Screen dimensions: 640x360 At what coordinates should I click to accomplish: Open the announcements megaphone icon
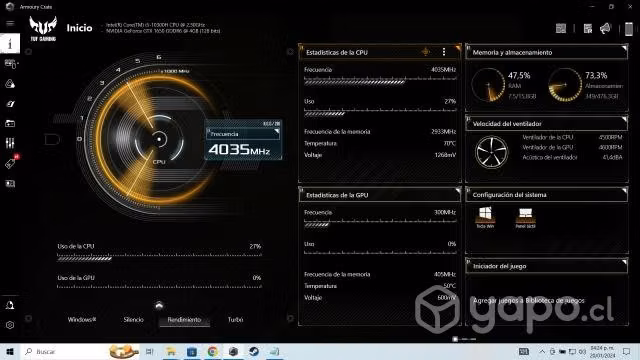pyautogui.click(x=605, y=28)
